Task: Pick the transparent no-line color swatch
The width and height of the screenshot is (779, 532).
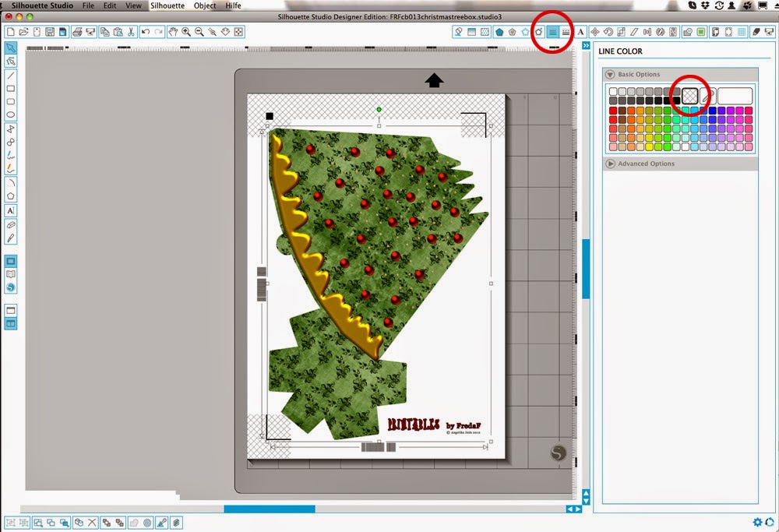Action: click(689, 96)
